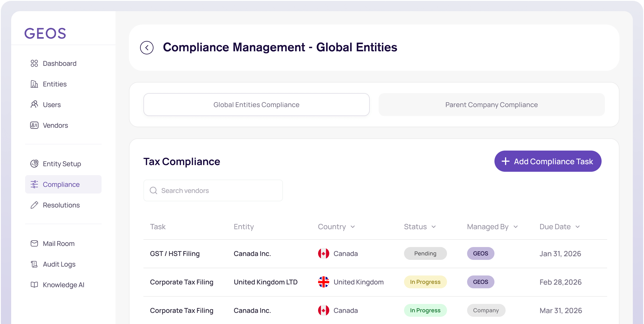Expand the Status column filter chevron

point(434,227)
